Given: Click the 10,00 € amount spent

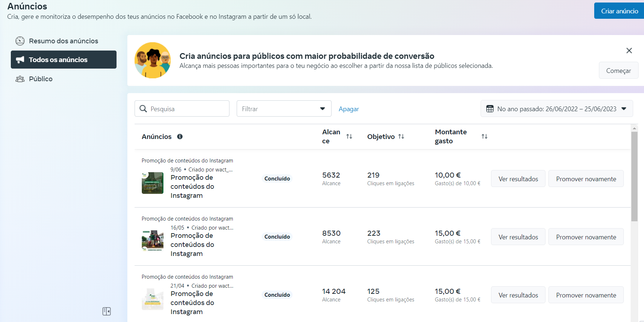Looking at the screenshot, I should 448,175.
